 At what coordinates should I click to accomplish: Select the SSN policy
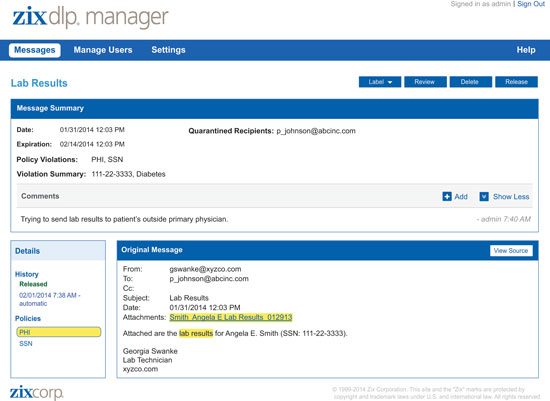26,343
